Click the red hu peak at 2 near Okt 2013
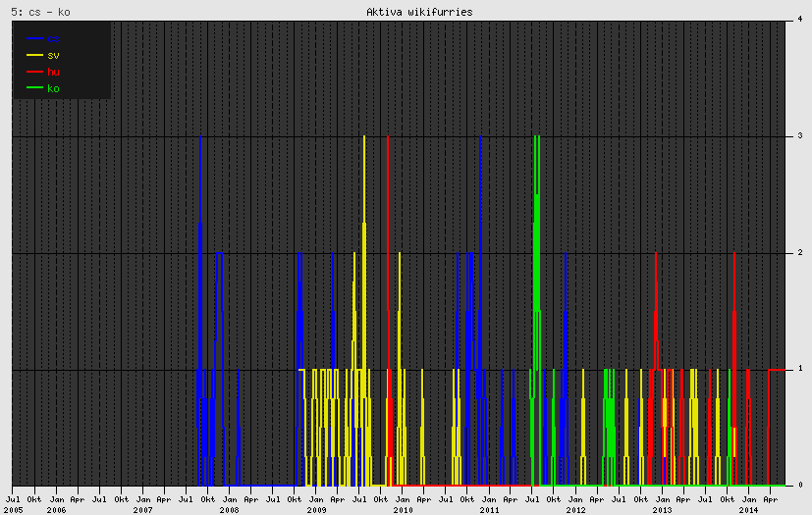 734,255
